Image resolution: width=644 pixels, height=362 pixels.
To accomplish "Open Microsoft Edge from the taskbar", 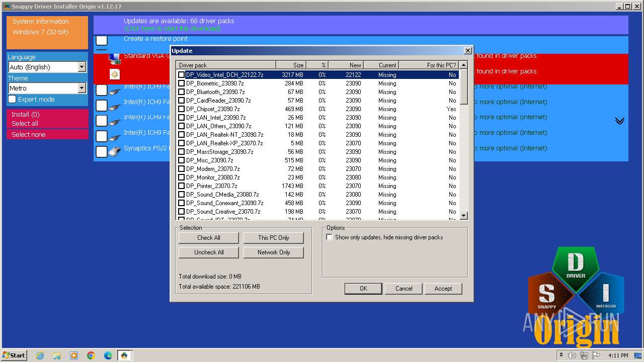I will point(108,355).
